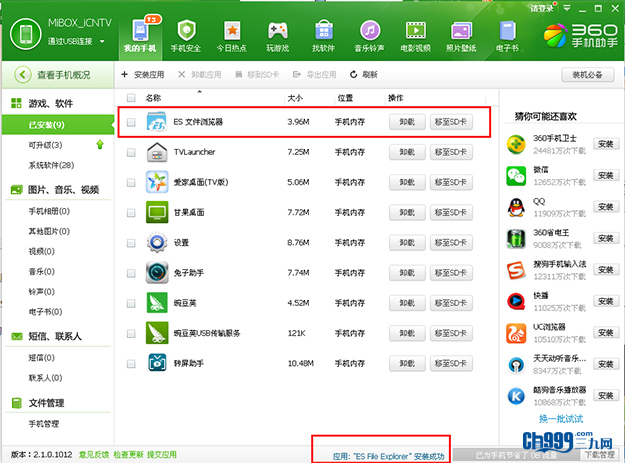The image size is (625, 463).
Task: Expand the 图片、音乐、视频 sidebar section
Action: click(x=60, y=189)
